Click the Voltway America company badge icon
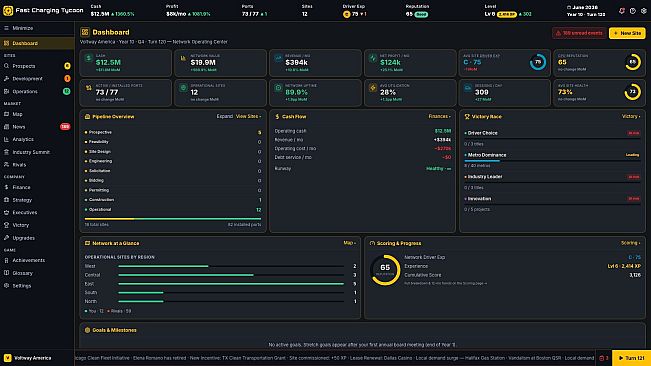This screenshot has height=366, width=651. point(7,358)
